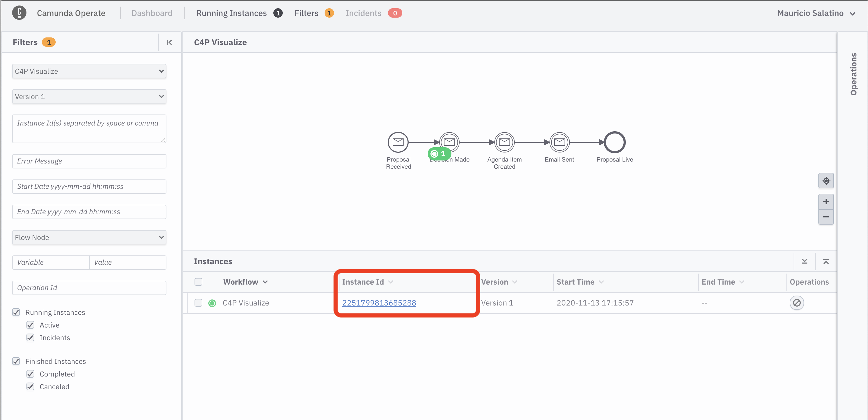Uncheck Running Instances filter

click(16, 312)
